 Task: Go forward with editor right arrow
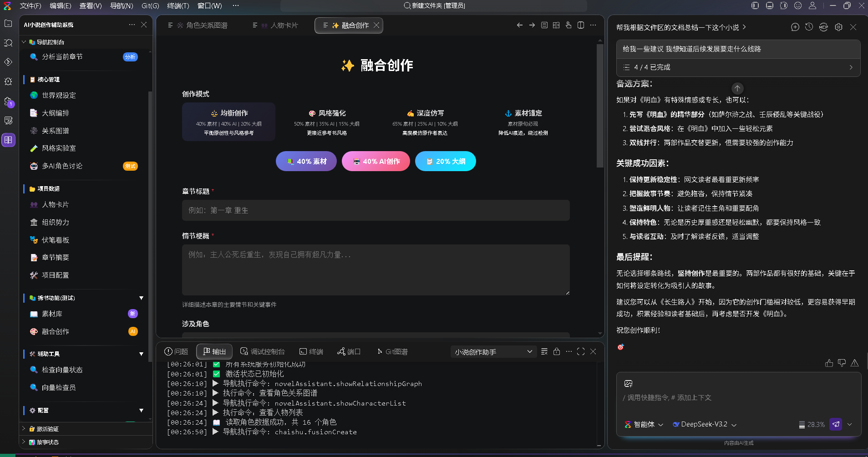[x=532, y=25]
